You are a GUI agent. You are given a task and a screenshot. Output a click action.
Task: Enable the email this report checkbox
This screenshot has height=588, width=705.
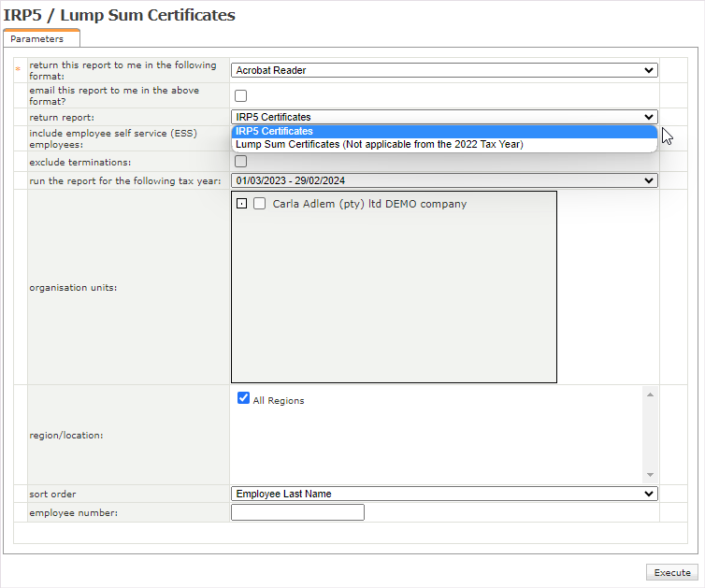tap(241, 95)
